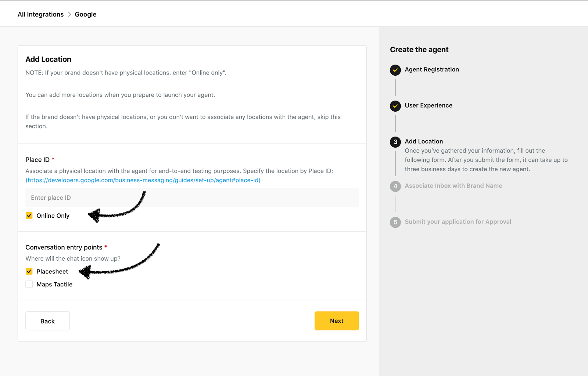Select the Google breadcrumb item

pos(86,14)
